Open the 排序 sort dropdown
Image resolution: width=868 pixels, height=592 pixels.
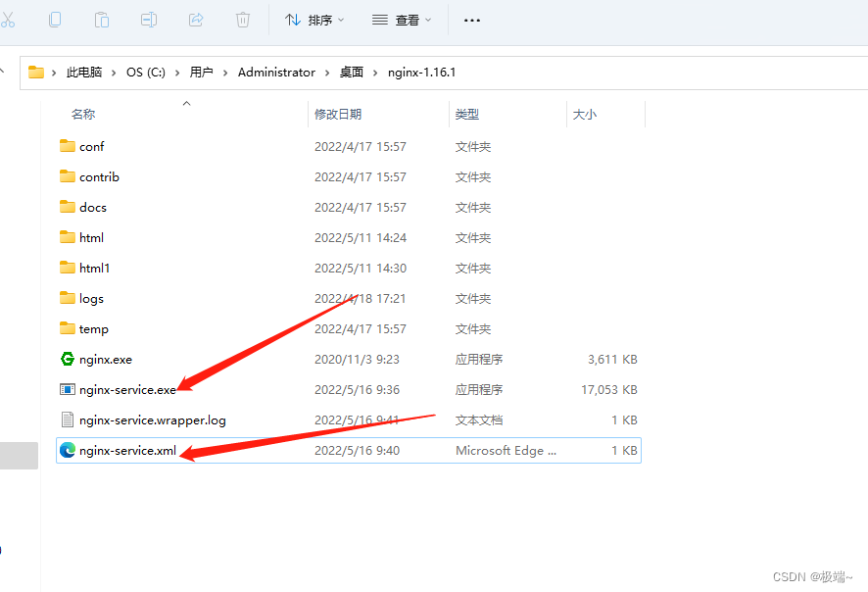coord(313,21)
